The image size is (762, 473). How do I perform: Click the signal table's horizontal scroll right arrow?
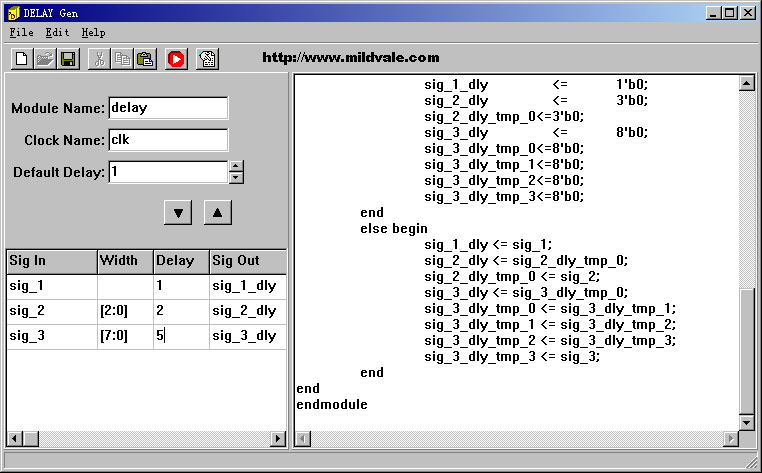click(x=278, y=439)
